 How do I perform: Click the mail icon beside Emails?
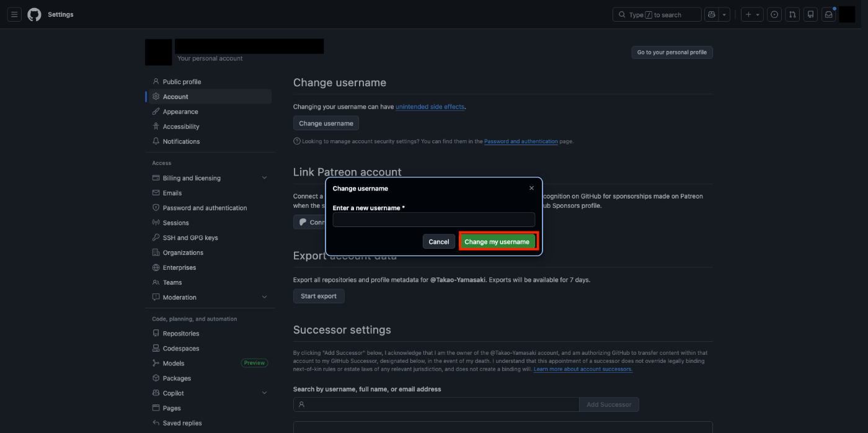[156, 192]
